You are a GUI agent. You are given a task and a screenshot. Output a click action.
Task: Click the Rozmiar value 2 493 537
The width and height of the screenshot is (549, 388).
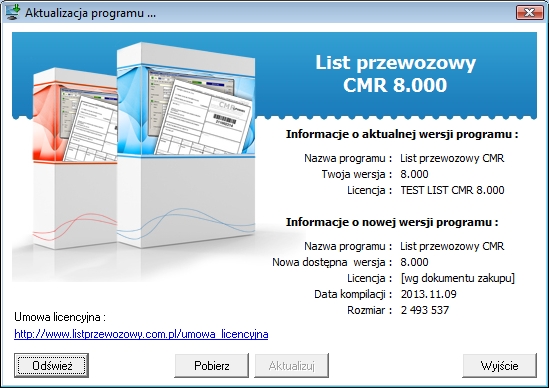425,310
